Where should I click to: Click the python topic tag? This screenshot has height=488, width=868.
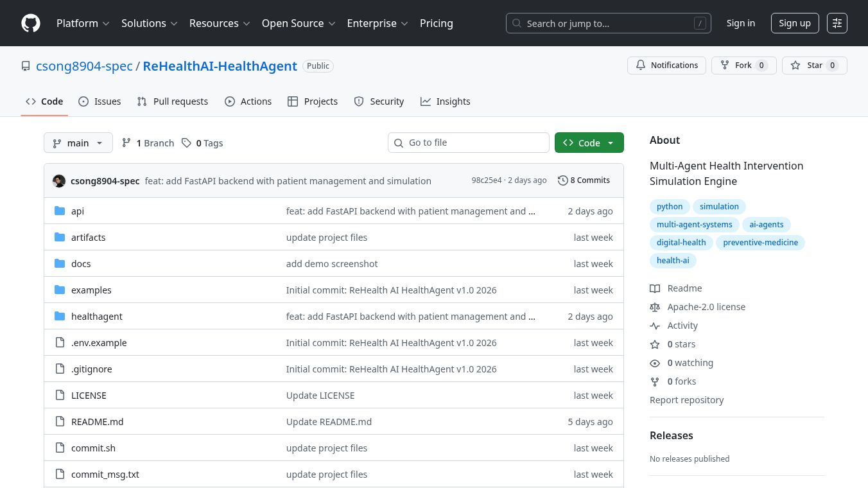click(670, 207)
